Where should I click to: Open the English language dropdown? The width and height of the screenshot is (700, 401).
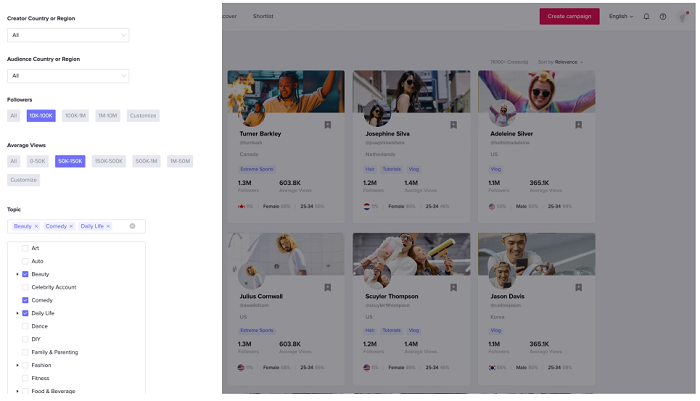click(620, 16)
